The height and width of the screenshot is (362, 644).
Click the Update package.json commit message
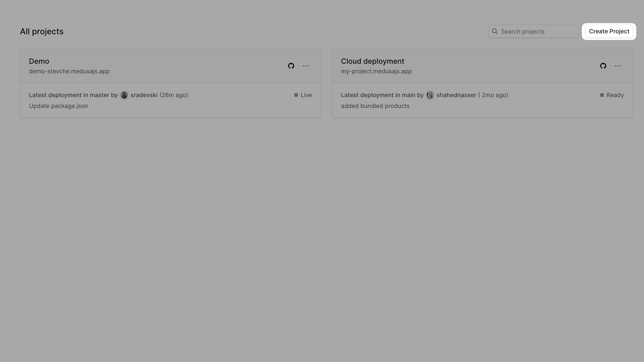[x=58, y=106]
